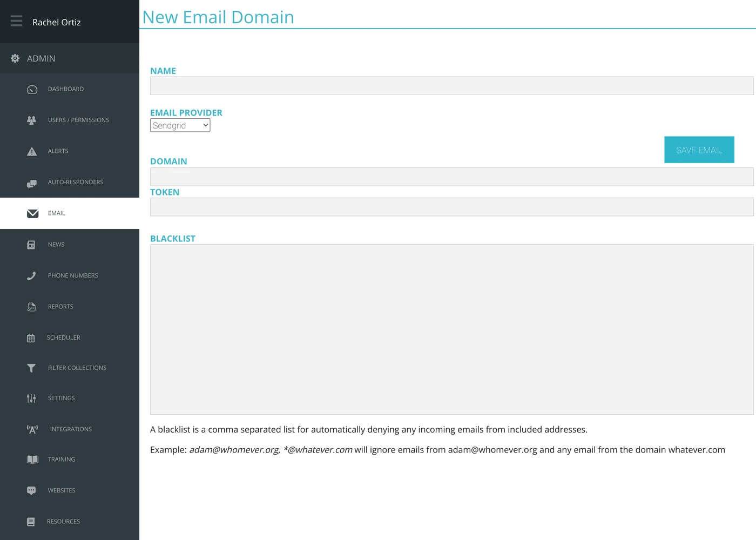Open Auto-Responders sidebar label
Image resolution: width=756 pixels, height=540 pixels.
coord(75,183)
